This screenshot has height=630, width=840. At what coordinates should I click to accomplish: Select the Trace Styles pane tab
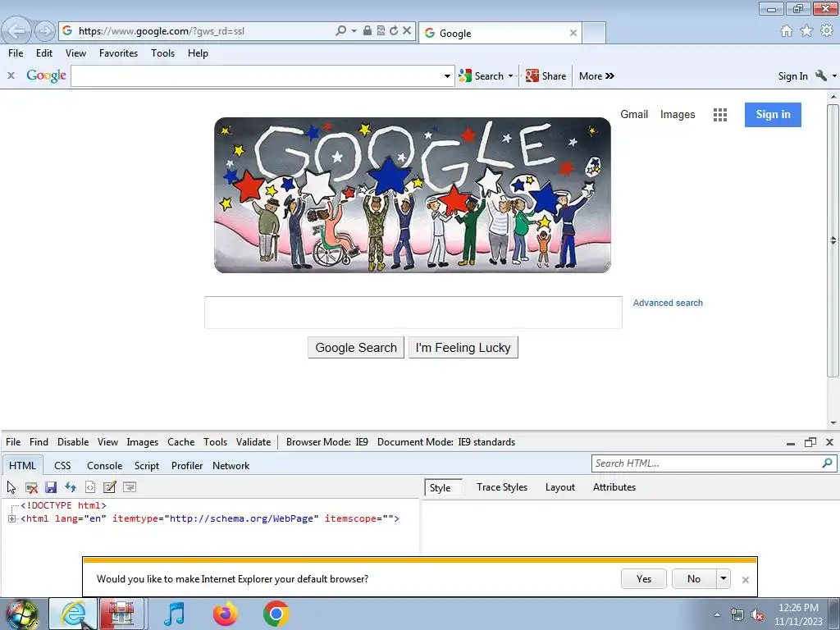[x=502, y=487]
